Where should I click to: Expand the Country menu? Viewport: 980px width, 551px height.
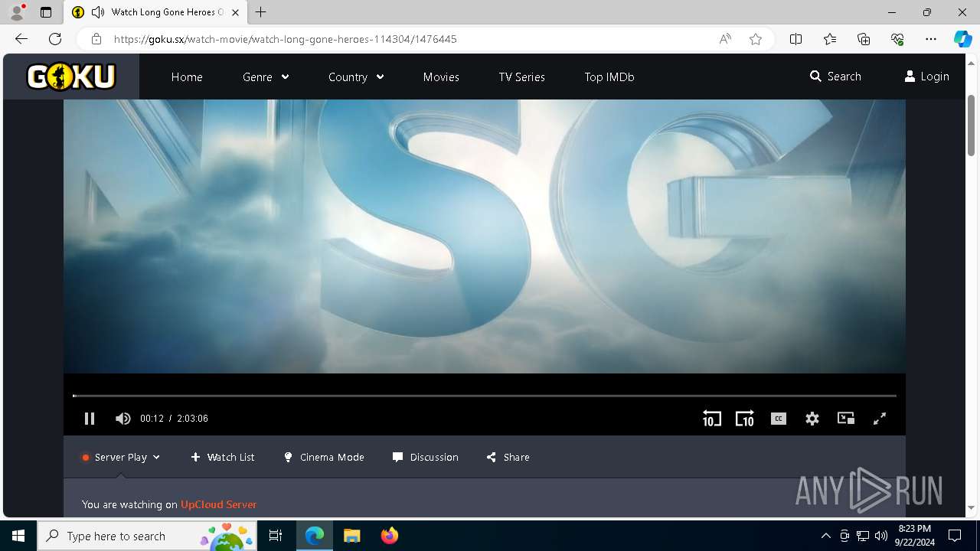[356, 77]
